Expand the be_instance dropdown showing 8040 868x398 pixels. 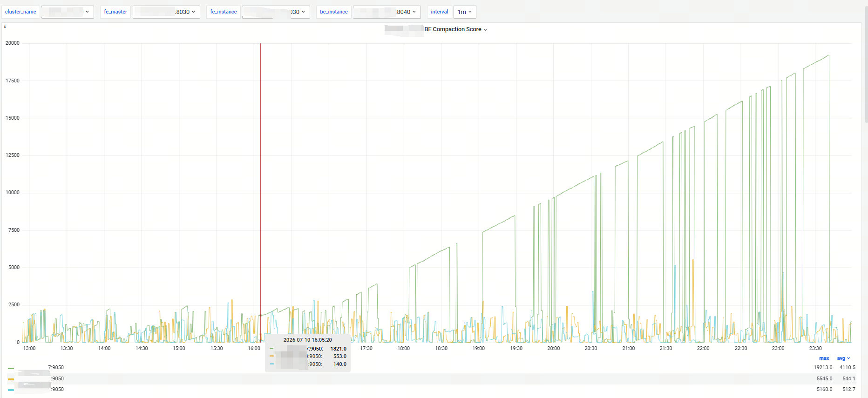[387, 12]
